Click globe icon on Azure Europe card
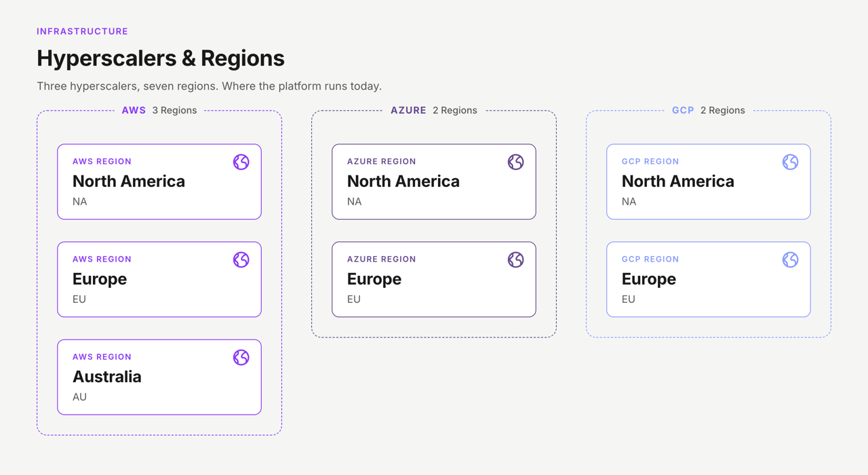 (516, 260)
